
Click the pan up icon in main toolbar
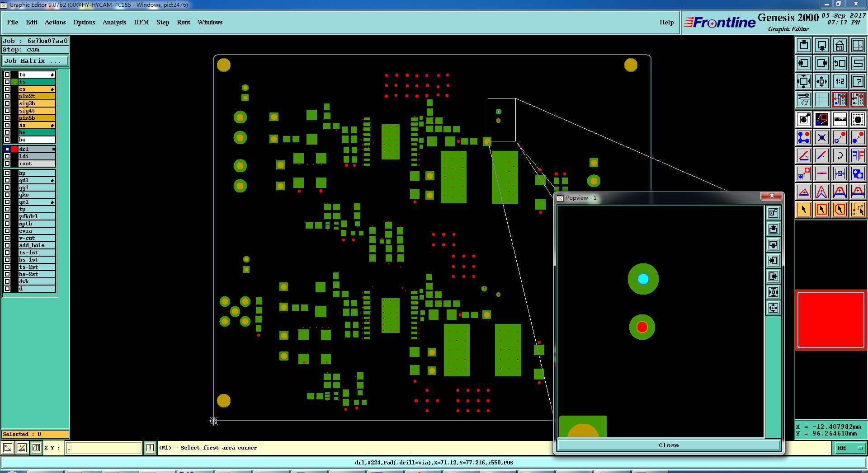click(804, 45)
